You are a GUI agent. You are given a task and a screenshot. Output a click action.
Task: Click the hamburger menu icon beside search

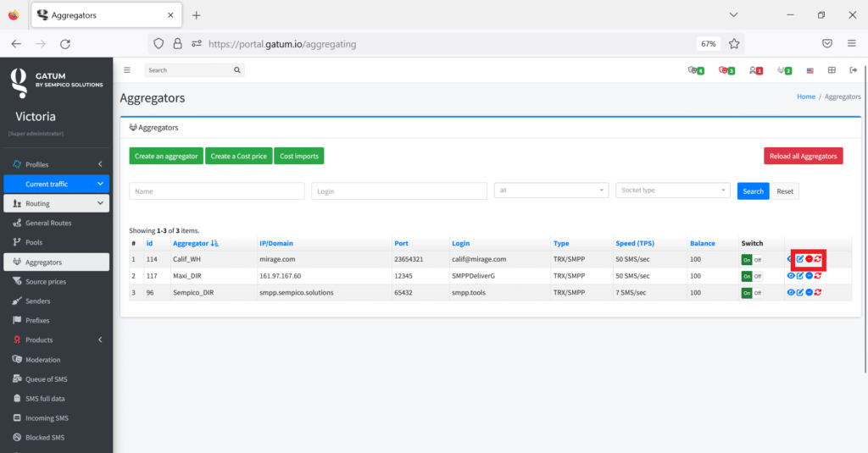point(127,70)
